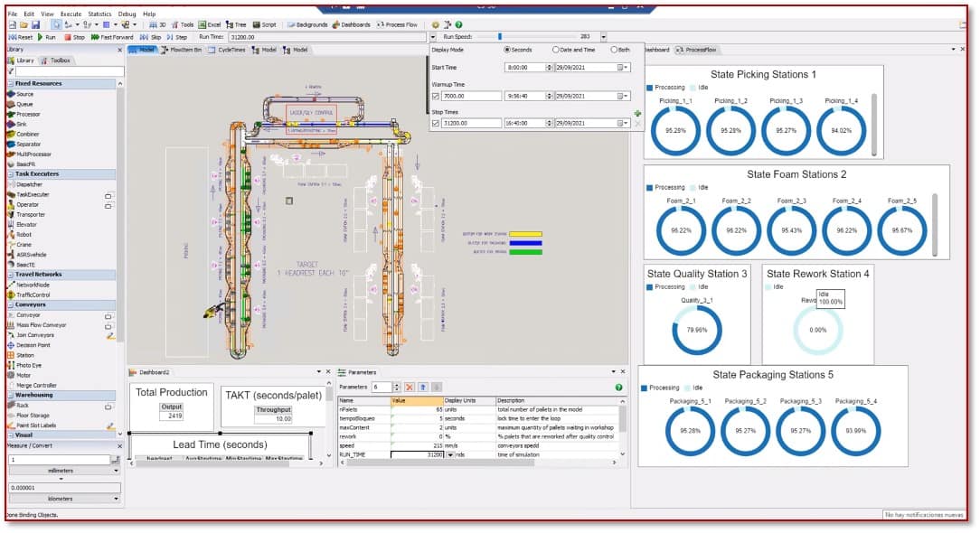Viewport: 980px width, 533px height.
Task: Open the 3D view from toolbar
Action: click(157, 25)
